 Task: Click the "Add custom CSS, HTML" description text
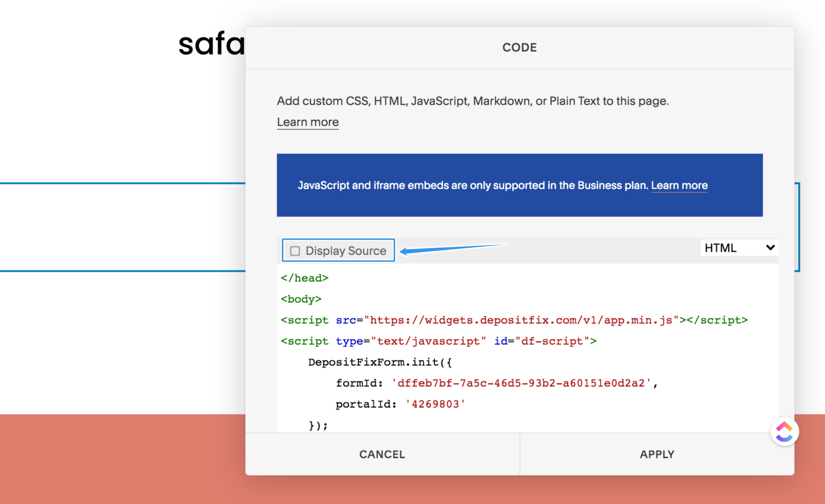[x=472, y=101]
